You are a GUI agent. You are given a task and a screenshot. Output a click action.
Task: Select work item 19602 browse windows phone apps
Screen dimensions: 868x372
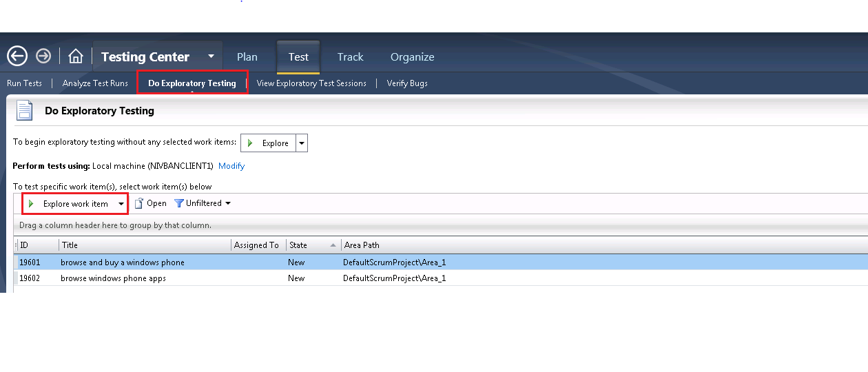(x=113, y=278)
